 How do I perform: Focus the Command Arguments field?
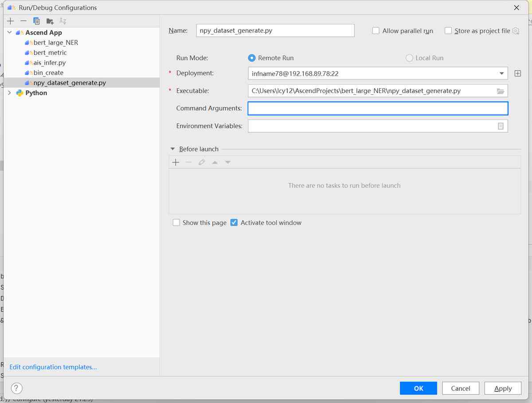pos(378,108)
